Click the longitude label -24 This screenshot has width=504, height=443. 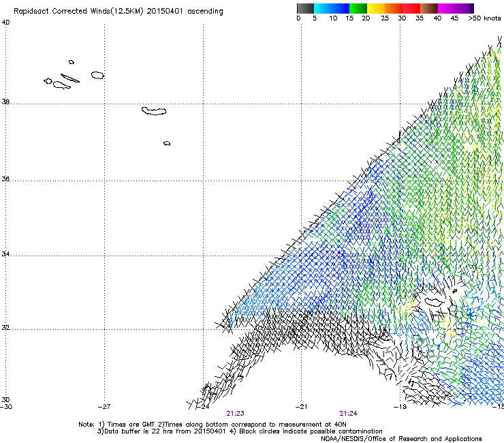[x=203, y=407]
